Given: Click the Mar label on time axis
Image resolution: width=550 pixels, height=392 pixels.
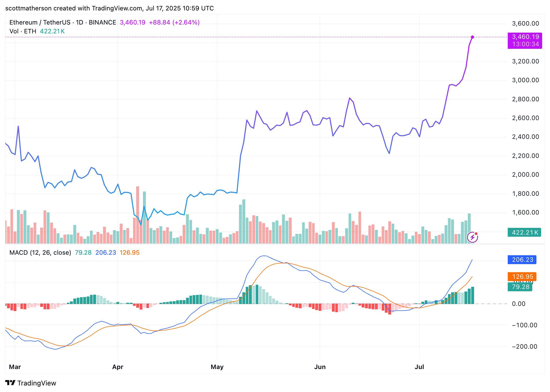Looking at the screenshot, I should click(15, 367).
